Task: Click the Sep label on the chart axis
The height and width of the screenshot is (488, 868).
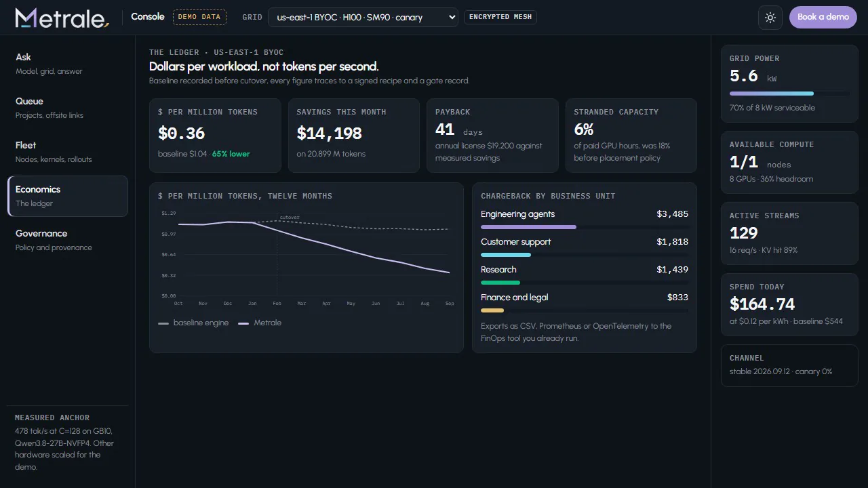Action: click(449, 304)
